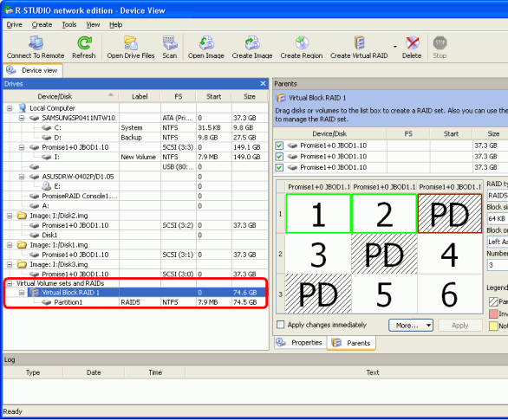Select the D: Backup volume row
Image resolution: width=508 pixels, height=420 pixels.
point(136,138)
